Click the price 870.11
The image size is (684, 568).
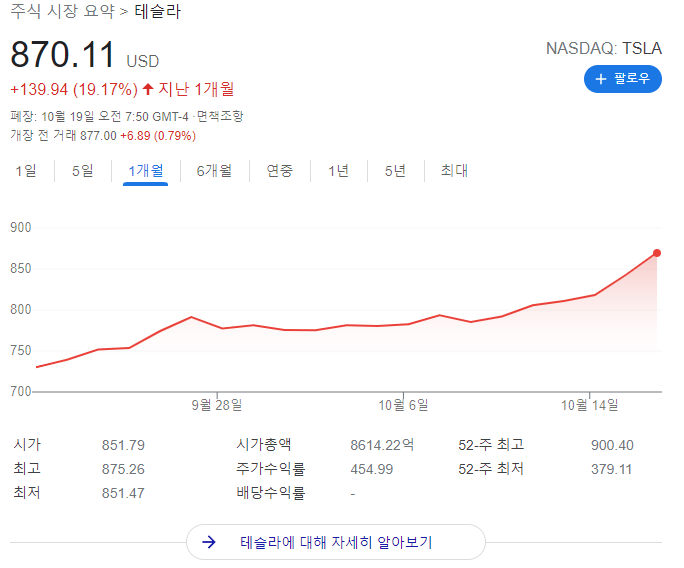point(62,55)
